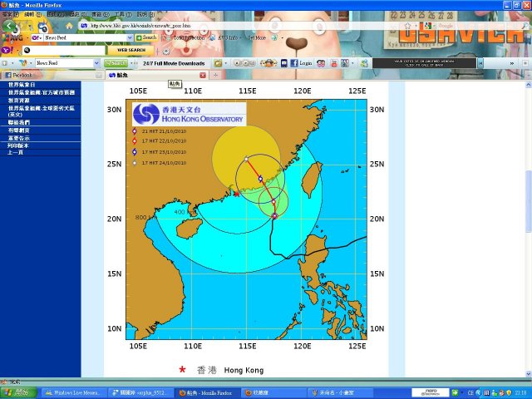Click the magnifier icon in Google search box
Screen dimensions: 532x399
[525, 26]
